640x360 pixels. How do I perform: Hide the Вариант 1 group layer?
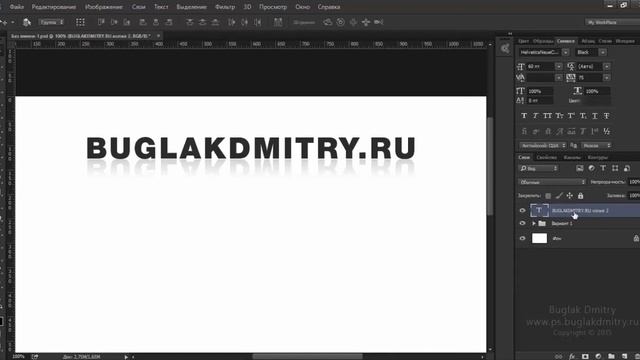click(x=522, y=223)
